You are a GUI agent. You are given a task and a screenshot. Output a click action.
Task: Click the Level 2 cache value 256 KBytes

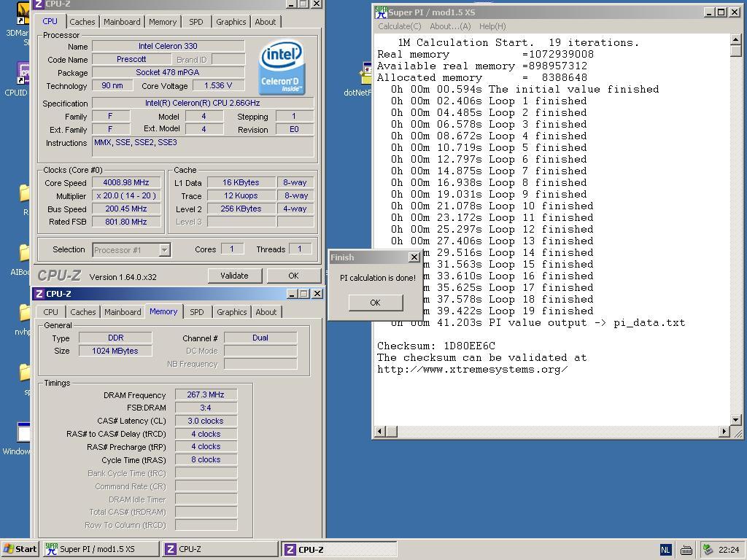coord(241,209)
